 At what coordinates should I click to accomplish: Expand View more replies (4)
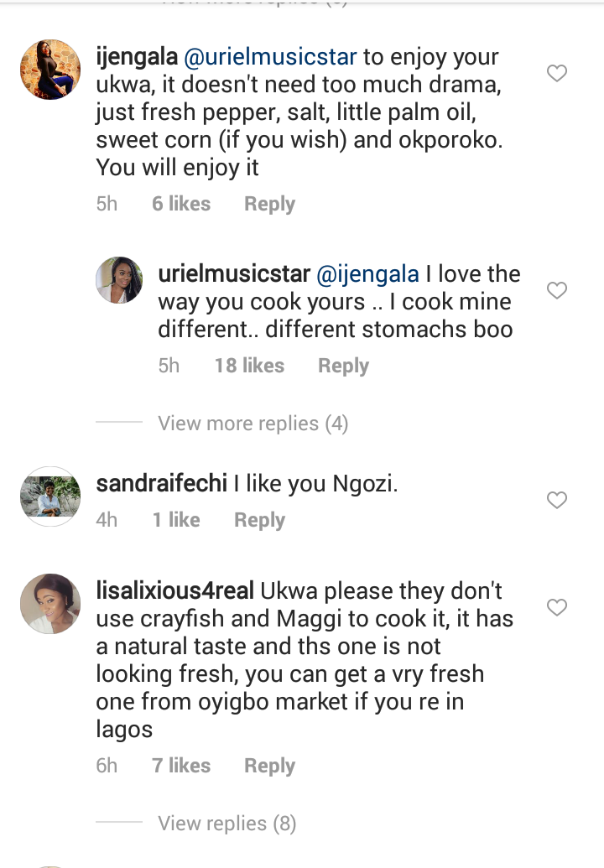click(x=253, y=424)
